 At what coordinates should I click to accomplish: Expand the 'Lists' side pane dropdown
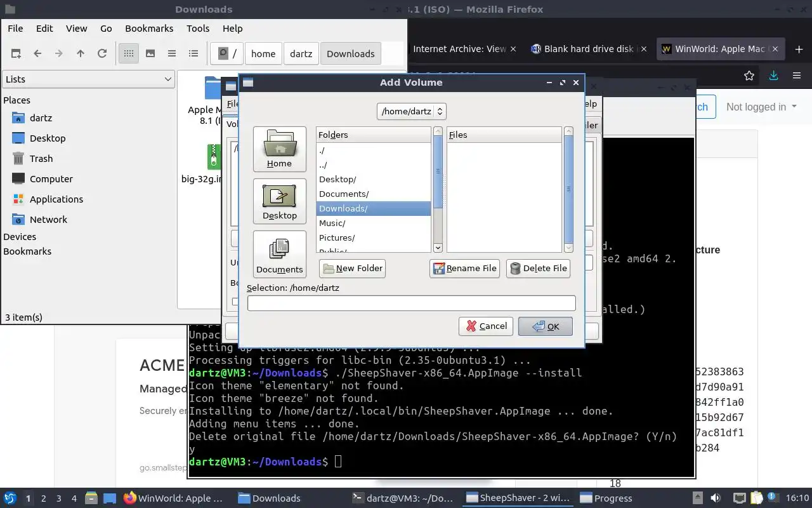coord(88,79)
